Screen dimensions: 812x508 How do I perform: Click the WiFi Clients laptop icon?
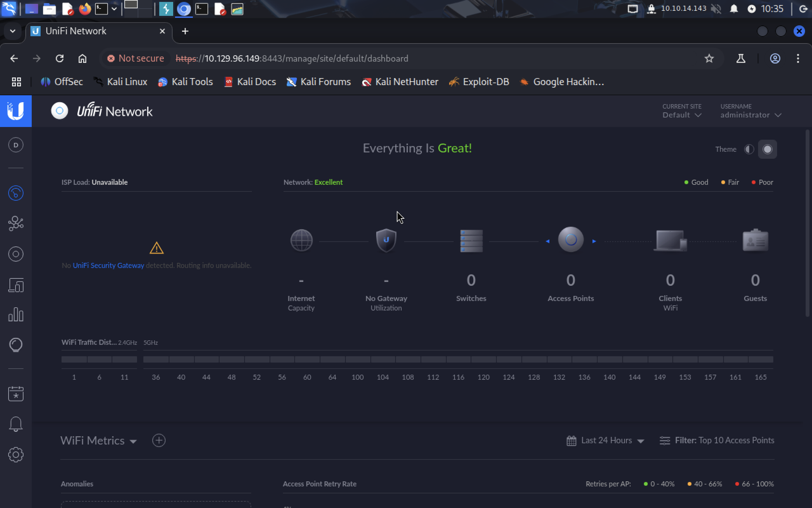point(671,241)
